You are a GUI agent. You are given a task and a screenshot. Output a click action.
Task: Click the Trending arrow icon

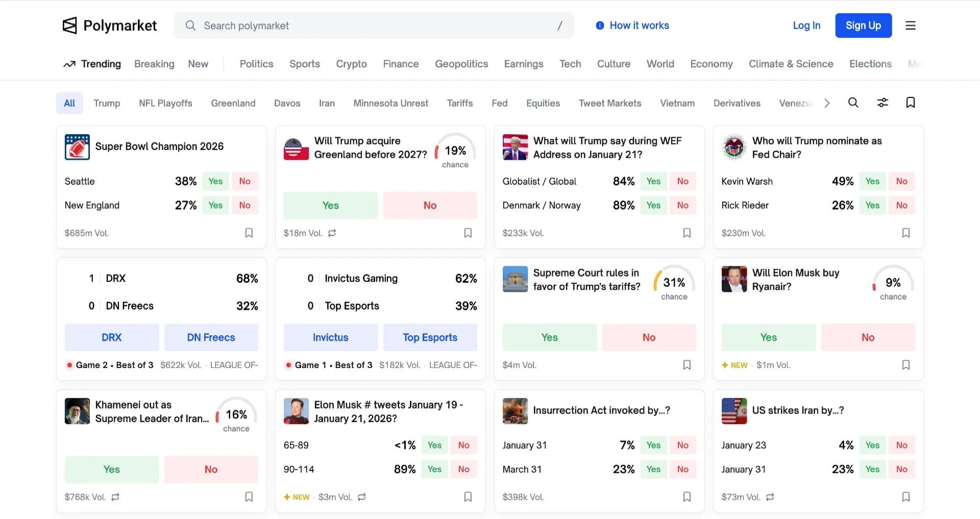[x=69, y=64]
